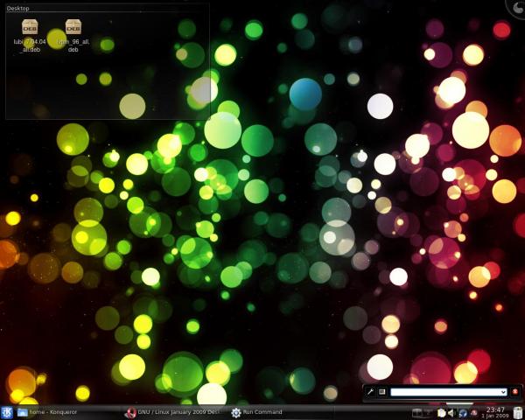Open the _96_all.deb package on Desktop
The width and height of the screenshot is (525, 420).
click(73, 36)
